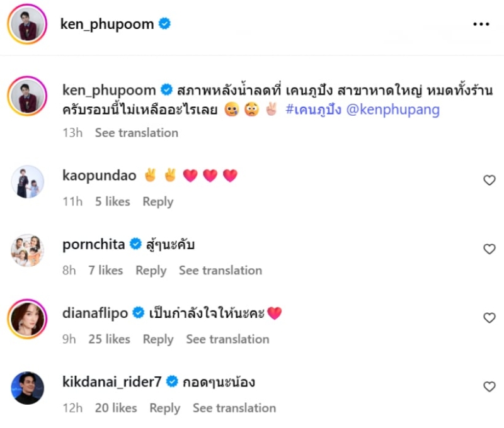
Task: Open dianaflipo's profile avatar
Action: point(27,319)
